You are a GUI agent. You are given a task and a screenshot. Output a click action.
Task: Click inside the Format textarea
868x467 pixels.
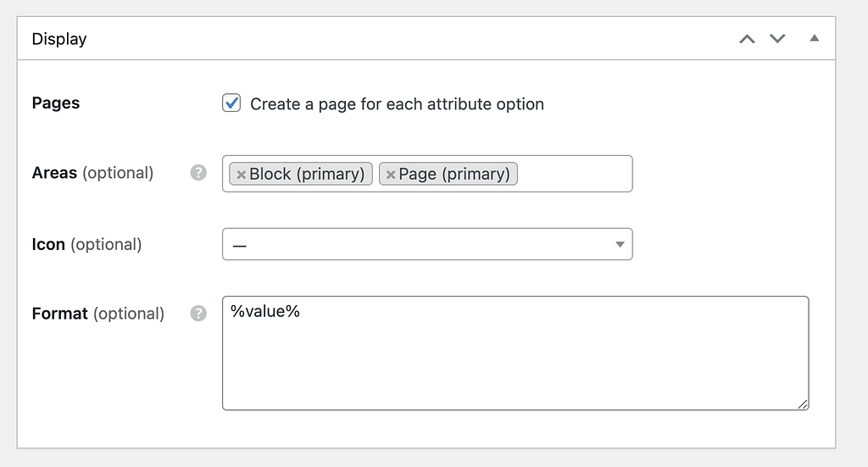coord(515,353)
